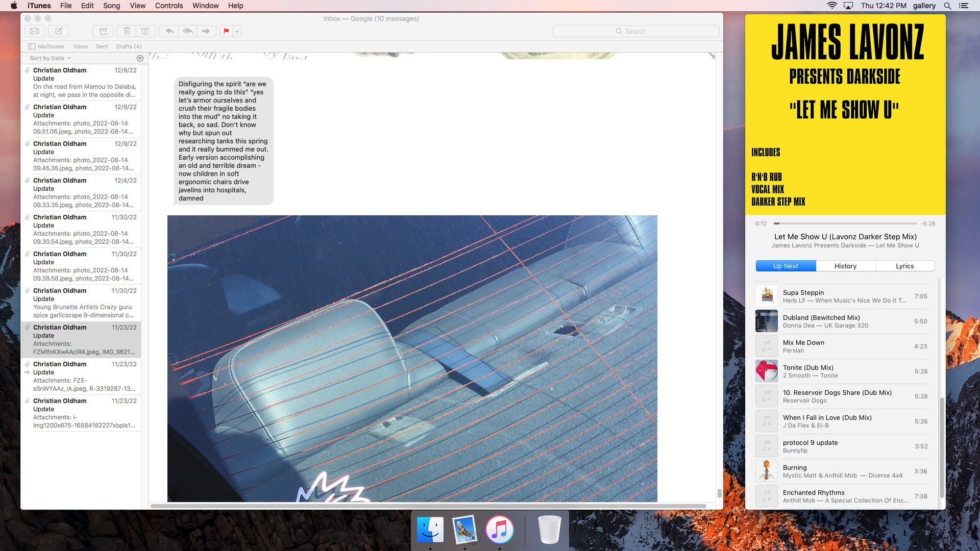Screen dimensions: 980x551
Task: Play Supa Steppin from Up Next
Action: tap(842, 296)
